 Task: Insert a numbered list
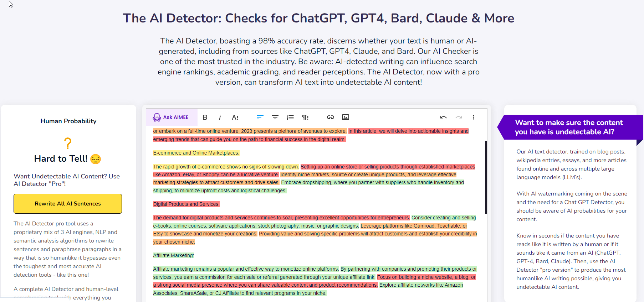pyautogui.click(x=290, y=117)
